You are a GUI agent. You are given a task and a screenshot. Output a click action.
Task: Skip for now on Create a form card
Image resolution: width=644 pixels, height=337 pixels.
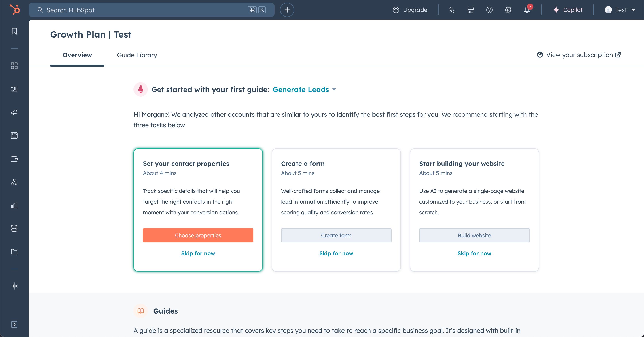pos(336,253)
